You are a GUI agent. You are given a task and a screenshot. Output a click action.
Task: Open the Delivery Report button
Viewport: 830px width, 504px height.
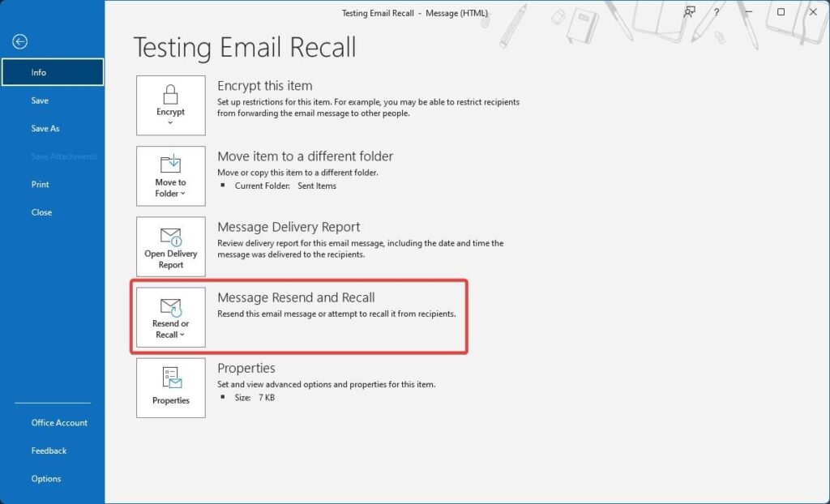point(170,246)
